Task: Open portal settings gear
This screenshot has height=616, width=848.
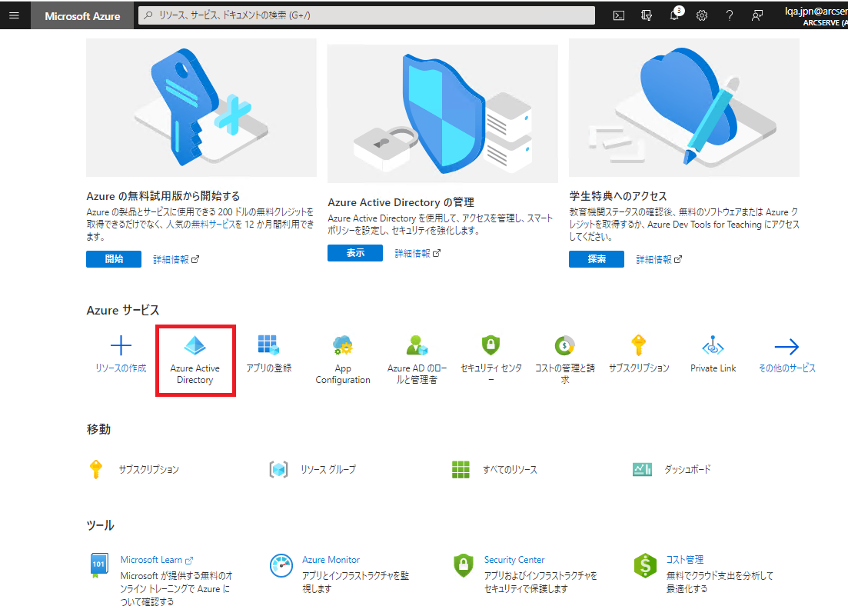Action: (702, 15)
